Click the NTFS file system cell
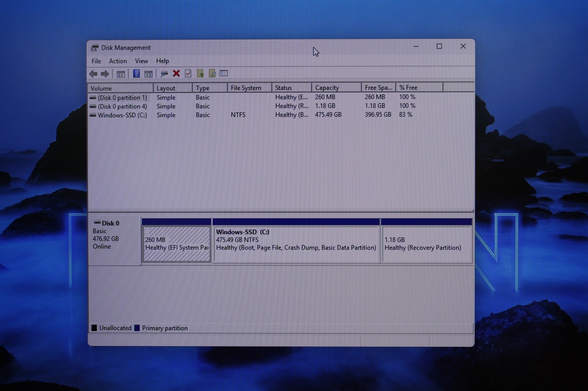This screenshot has width=588, height=391. (238, 115)
